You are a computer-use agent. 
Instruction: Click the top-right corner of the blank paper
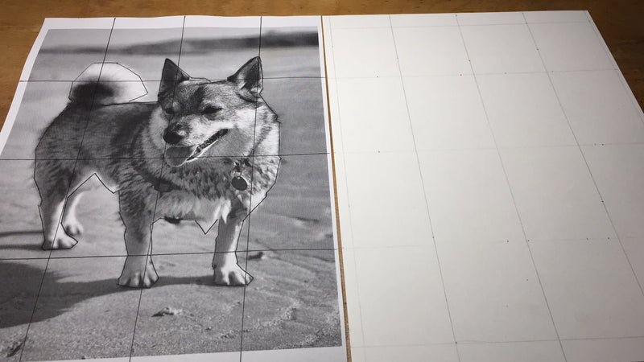coord(586,12)
